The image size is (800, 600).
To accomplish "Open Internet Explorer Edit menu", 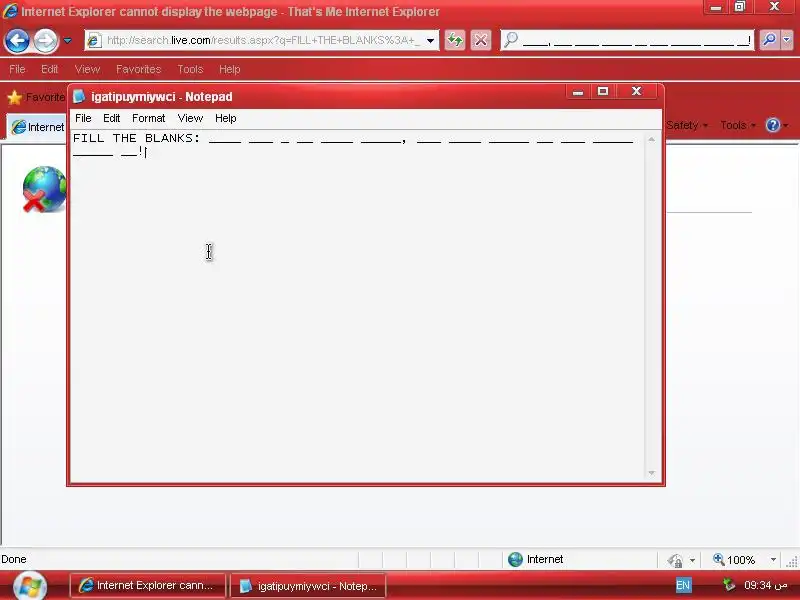I will (x=49, y=69).
